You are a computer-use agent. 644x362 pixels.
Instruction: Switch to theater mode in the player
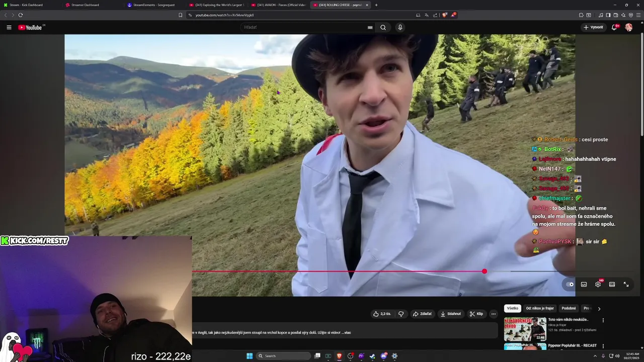point(612,284)
